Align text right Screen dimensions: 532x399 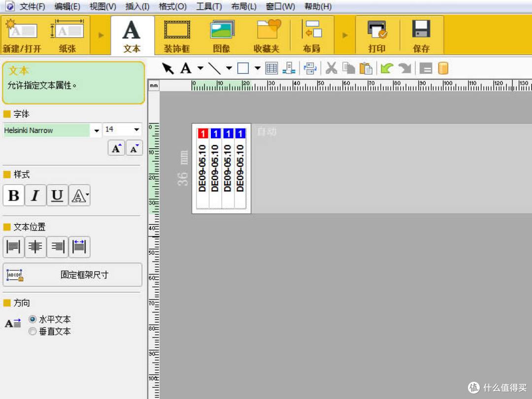[57, 247]
